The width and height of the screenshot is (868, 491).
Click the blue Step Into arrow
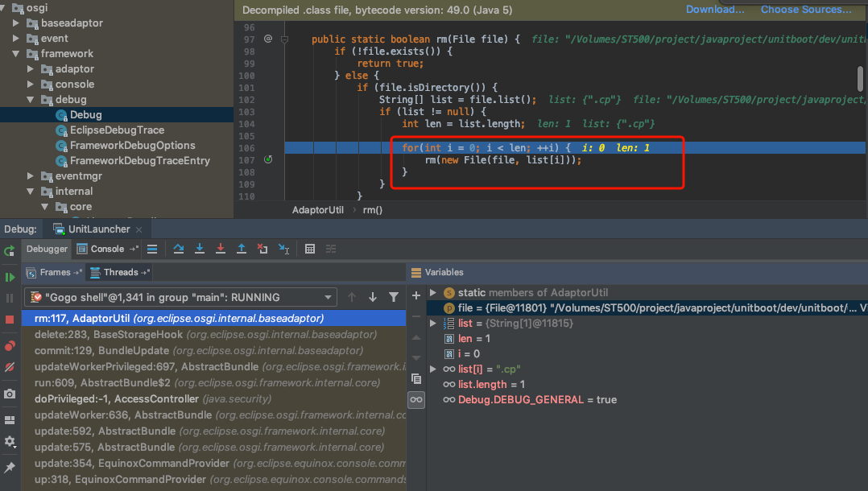(200, 249)
